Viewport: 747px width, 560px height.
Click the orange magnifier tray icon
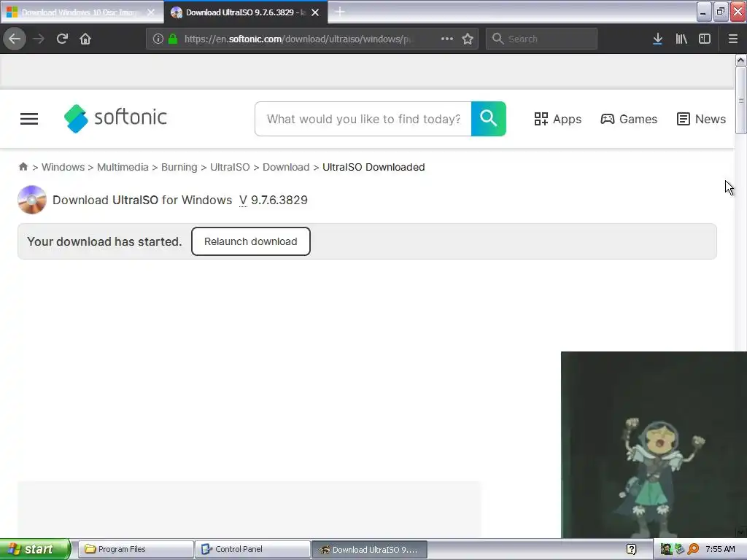point(693,549)
